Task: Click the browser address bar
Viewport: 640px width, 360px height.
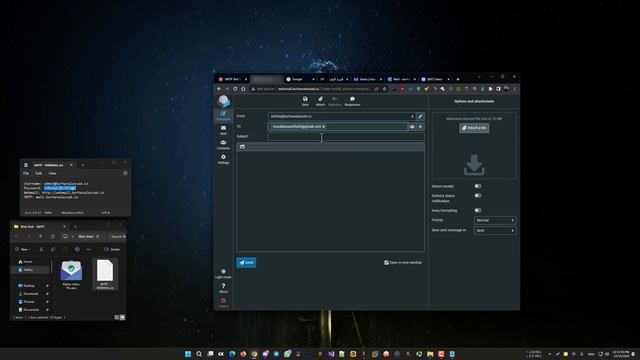Action: (x=318, y=89)
